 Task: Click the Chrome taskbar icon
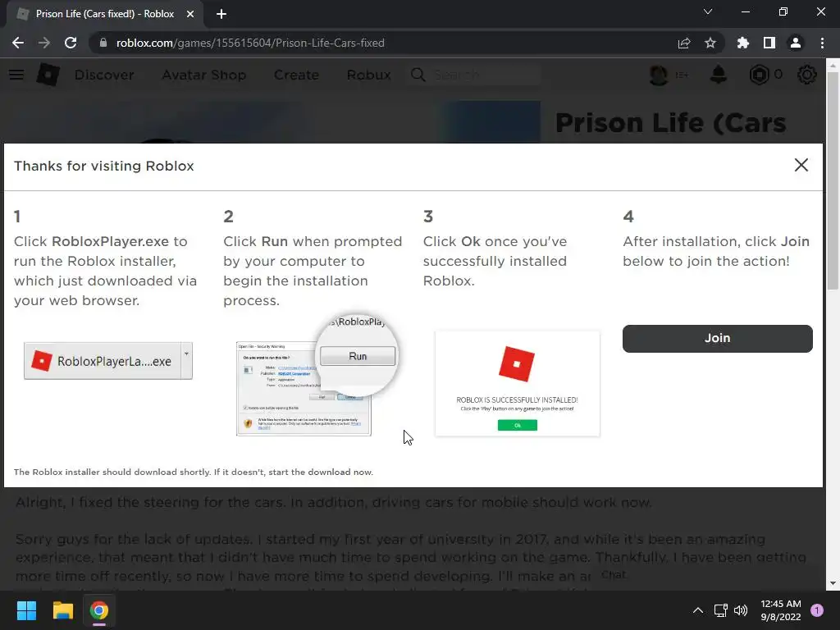[x=99, y=610]
